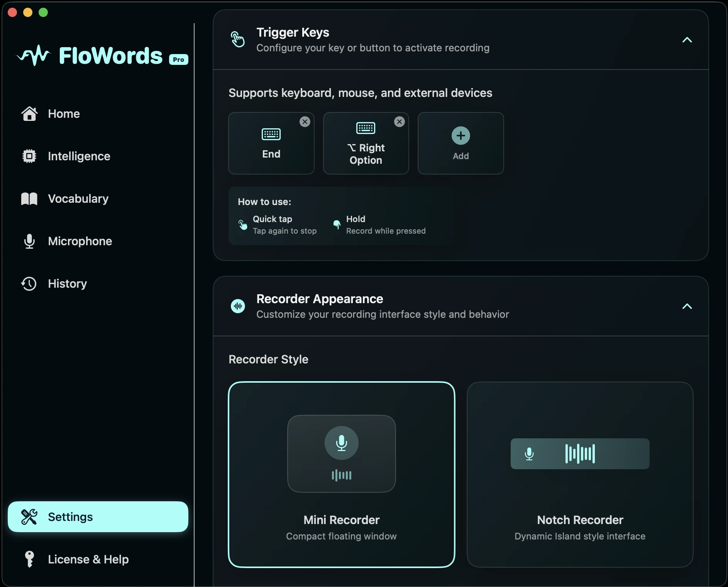Open Intelligence via the chip icon
The width and height of the screenshot is (728, 587).
[x=29, y=156]
